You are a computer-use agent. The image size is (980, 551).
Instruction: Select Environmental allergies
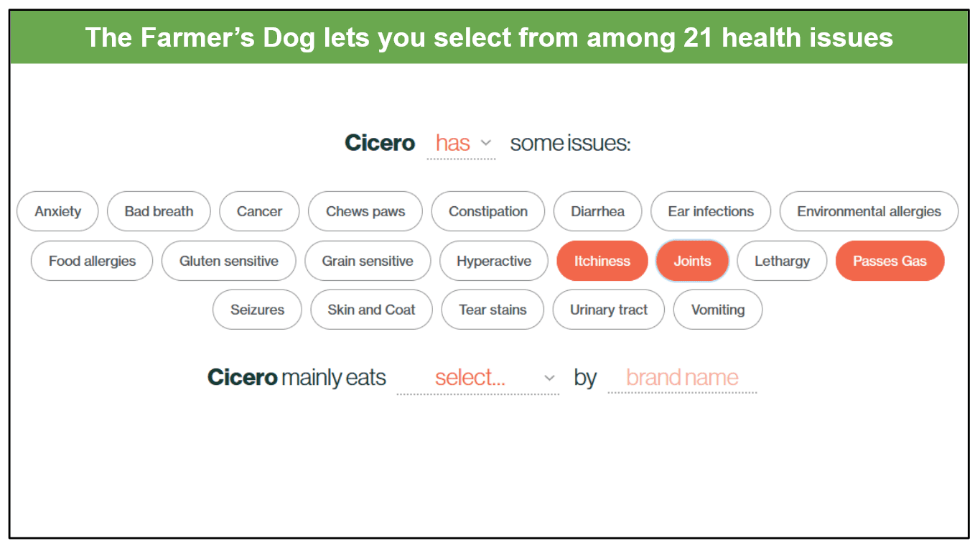point(869,211)
